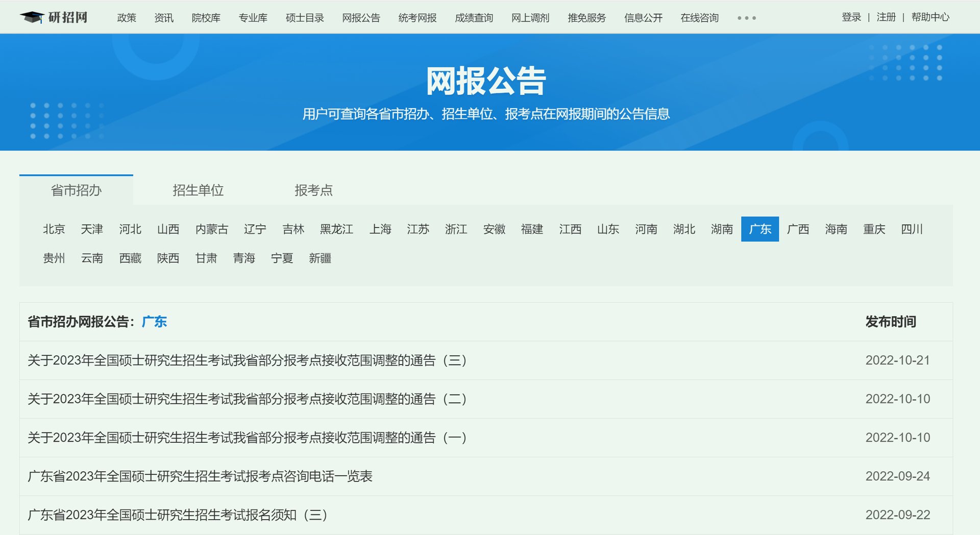Go to 成绩查询 page
Viewport: 980px width, 535px height.
(x=474, y=18)
